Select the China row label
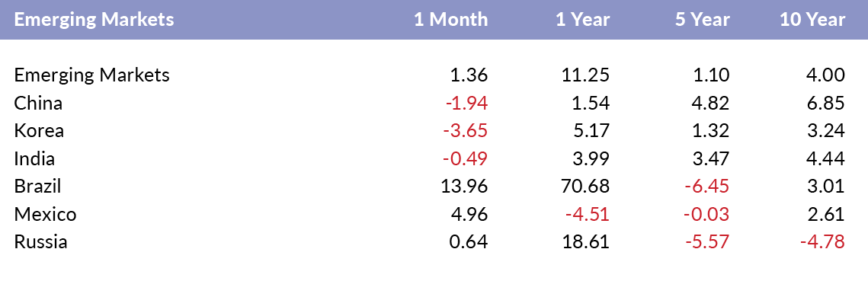Viewport: 868px width, 281px height. coord(38,103)
